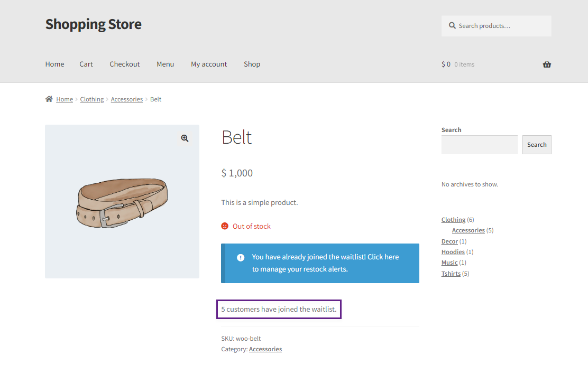Click the Shopping Store site title
Viewport: 588px width, 374px height.
[x=94, y=24]
